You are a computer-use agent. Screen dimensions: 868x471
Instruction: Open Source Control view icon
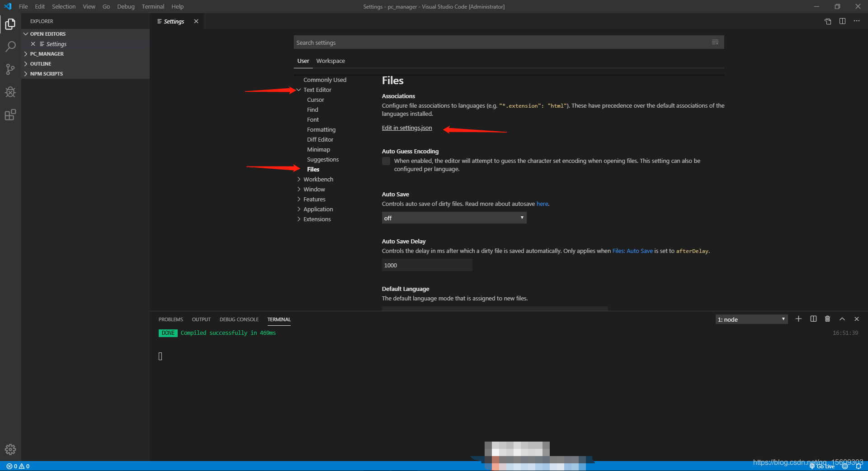[10, 69]
